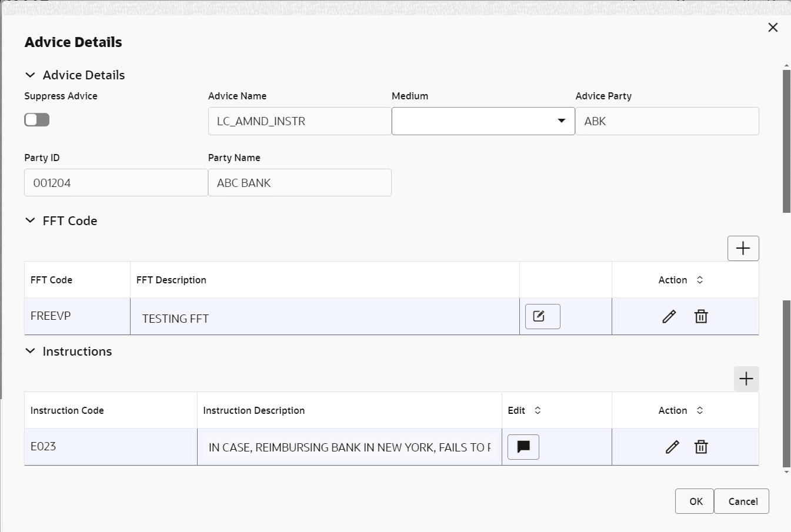Add a new FFT Code row
This screenshot has width=791, height=532.
[743, 248]
